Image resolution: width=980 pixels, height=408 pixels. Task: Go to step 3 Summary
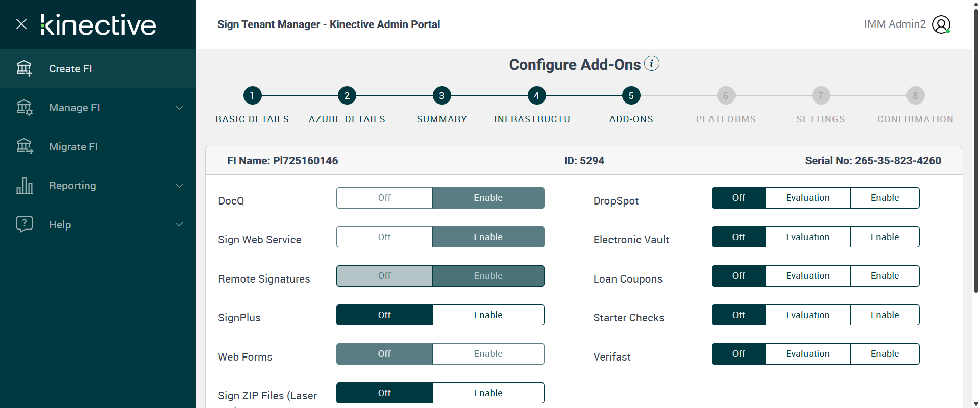[442, 95]
